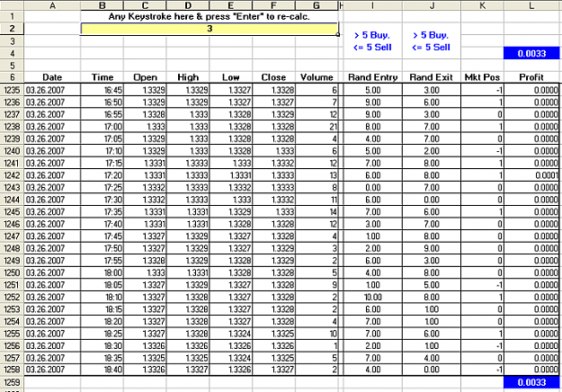Click the yellow input cell containing 3
Image resolution: width=562 pixels, height=392 pixels.
pos(210,28)
